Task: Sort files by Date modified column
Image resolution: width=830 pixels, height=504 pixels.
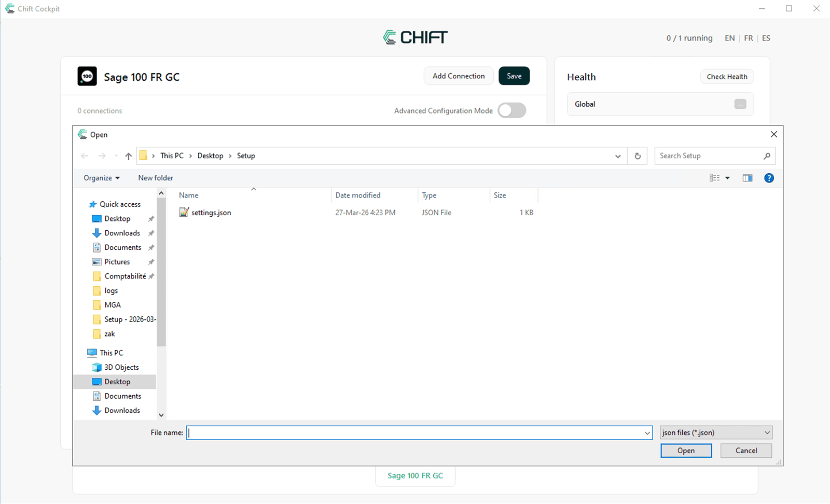Action: tap(375, 195)
